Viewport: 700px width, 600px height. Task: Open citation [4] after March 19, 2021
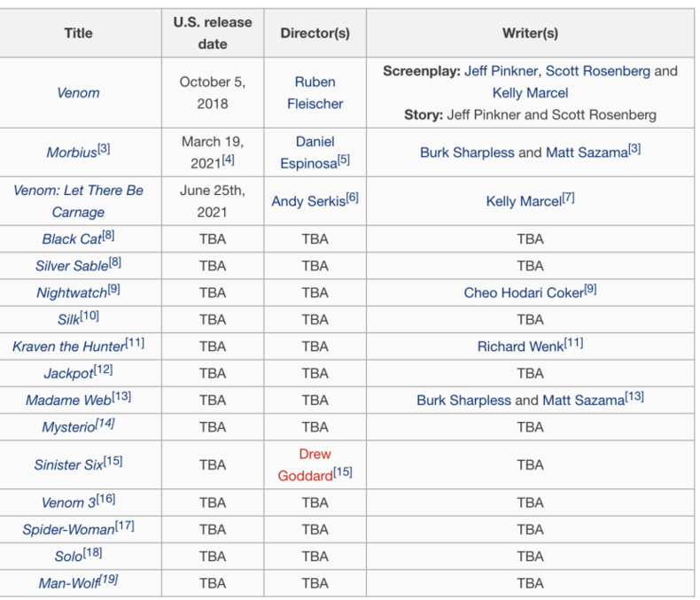click(228, 160)
